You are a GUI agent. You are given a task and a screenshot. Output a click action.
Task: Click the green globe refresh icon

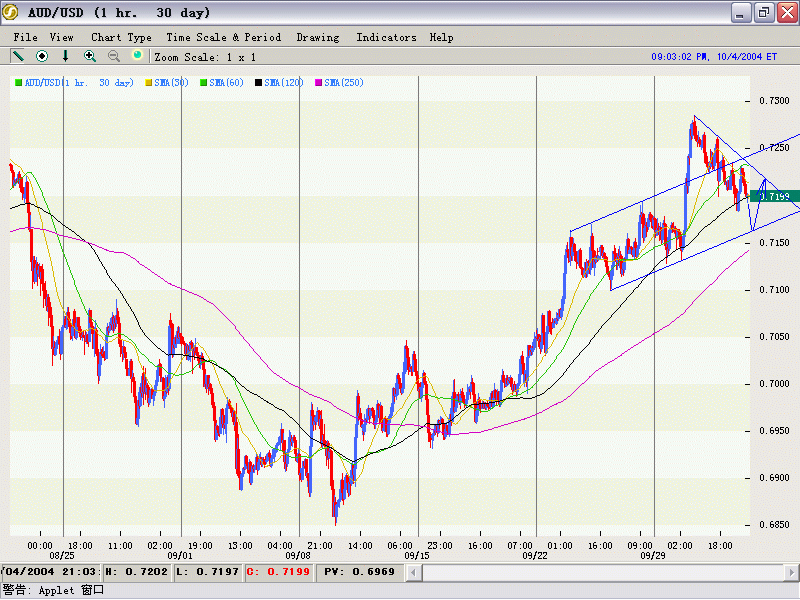[x=137, y=56]
